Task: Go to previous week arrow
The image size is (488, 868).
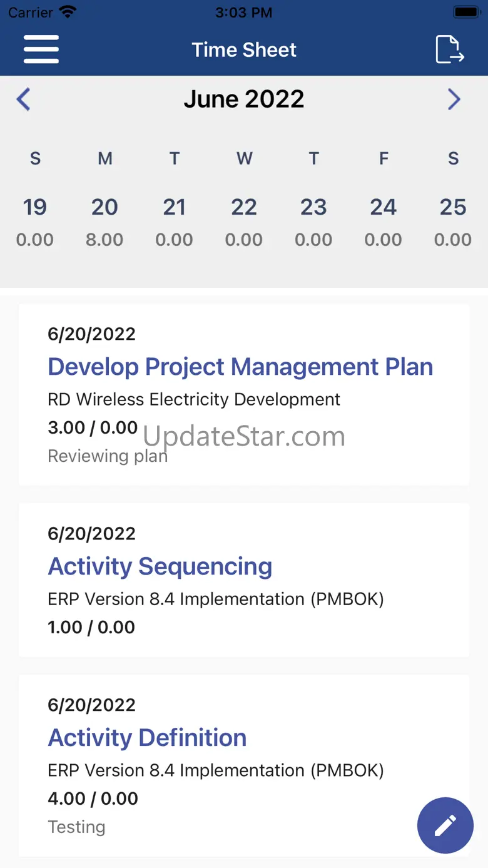Action: coord(23,100)
